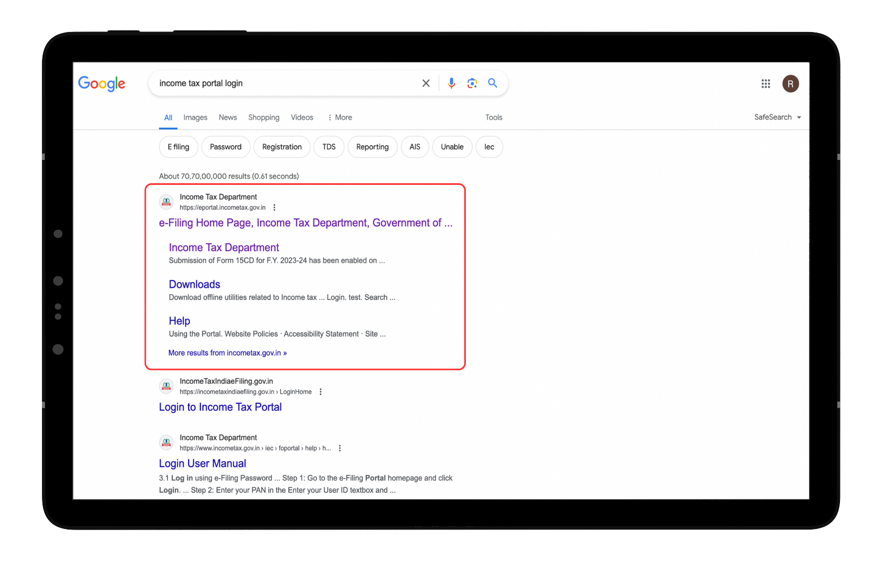Image resolution: width=883 pixels, height=588 pixels.
Task: Click More results from incometax.gov.in
Action: click(x=227, y=353)
